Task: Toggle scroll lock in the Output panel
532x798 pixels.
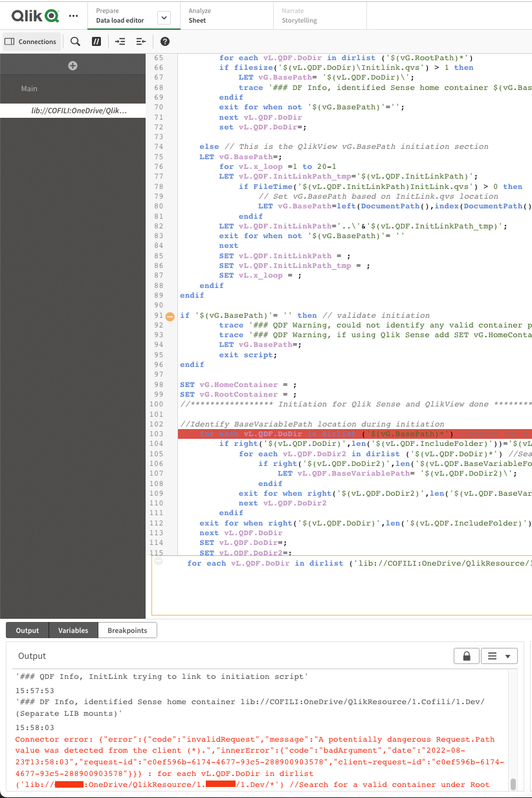Action: (x=466, y=656)
